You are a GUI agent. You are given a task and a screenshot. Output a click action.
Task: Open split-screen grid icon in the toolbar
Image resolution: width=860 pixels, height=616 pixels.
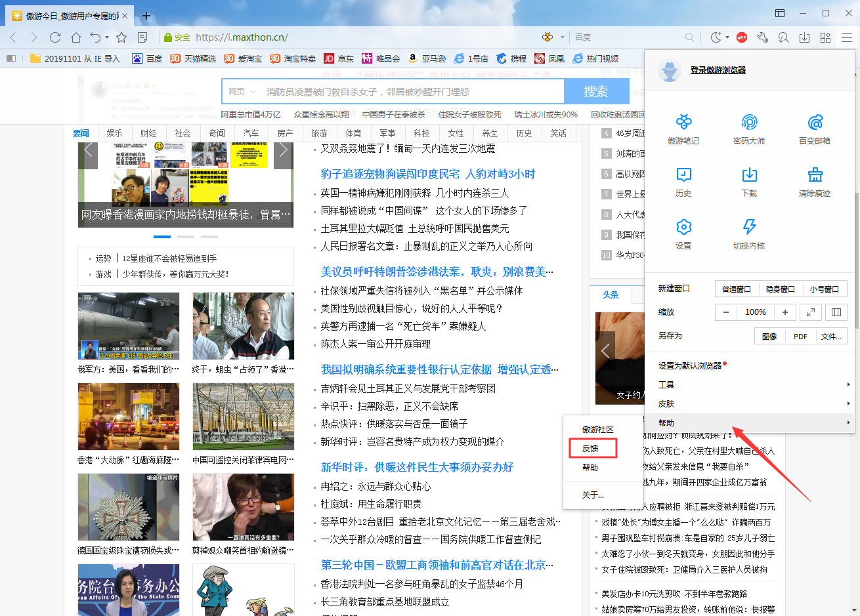(825, 38)
